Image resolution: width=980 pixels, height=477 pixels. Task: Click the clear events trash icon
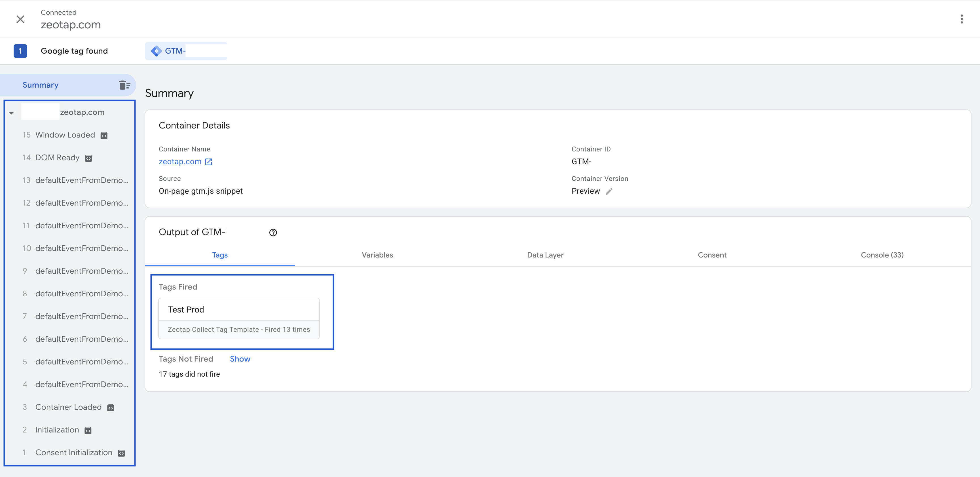coord(124,85)
